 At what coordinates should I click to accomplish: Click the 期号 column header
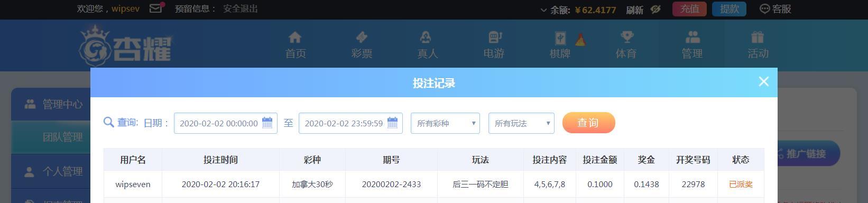391,160
